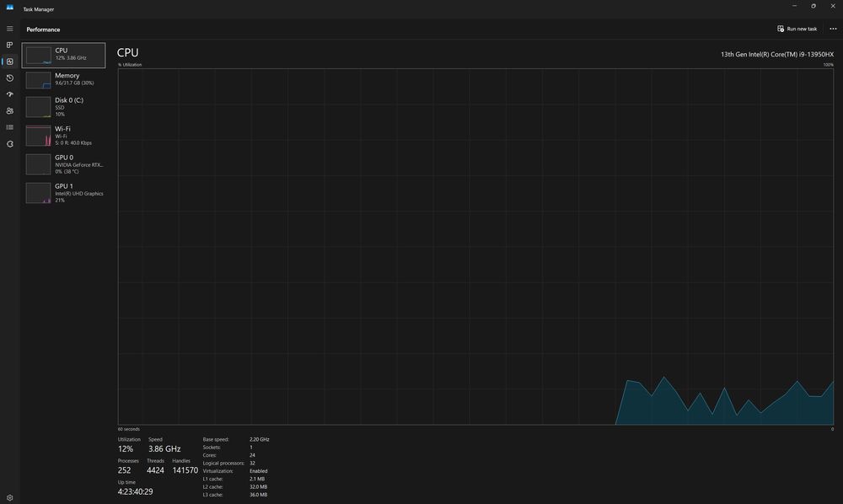Click the CPU mini graph thumbnail
843x504 pixels.
[38, 56]
